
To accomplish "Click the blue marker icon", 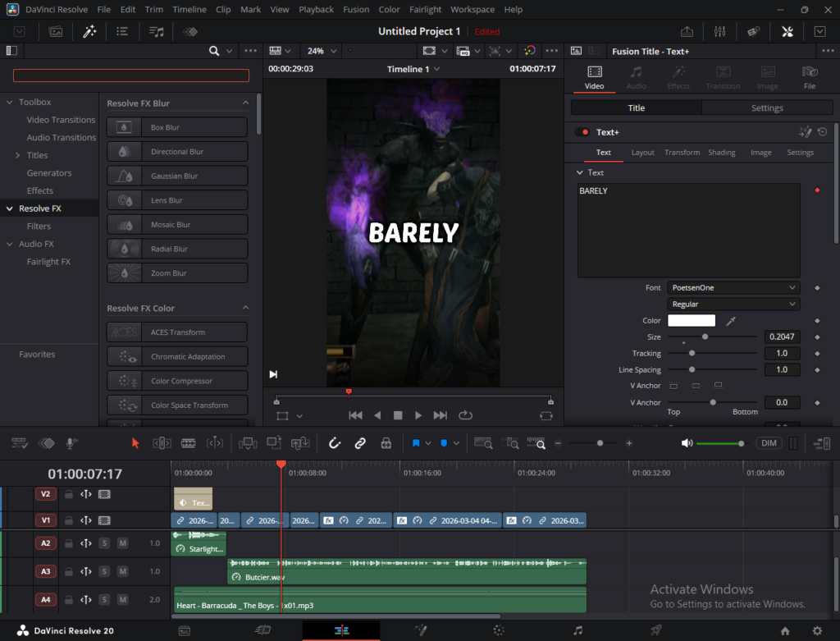I will [444, 443].
